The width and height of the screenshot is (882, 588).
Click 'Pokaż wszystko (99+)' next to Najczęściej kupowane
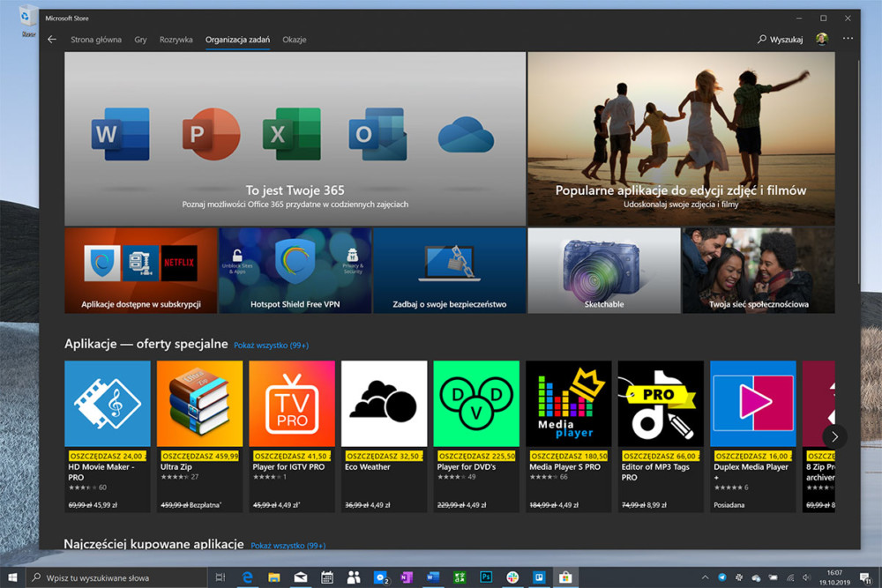(x=288, y=546)
